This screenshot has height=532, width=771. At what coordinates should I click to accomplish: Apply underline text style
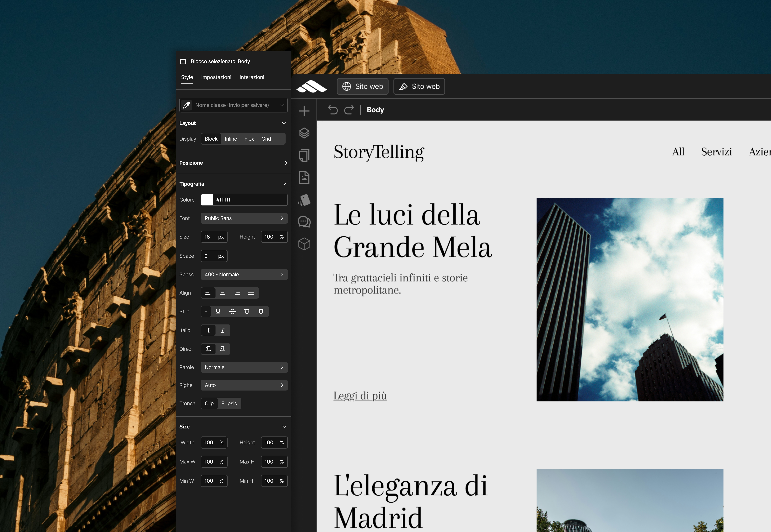(x=218, y=311)
